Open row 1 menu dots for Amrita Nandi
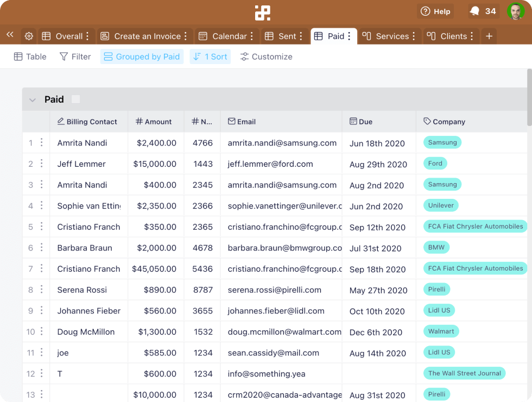The image size is (532, 402). coord(41,142)
